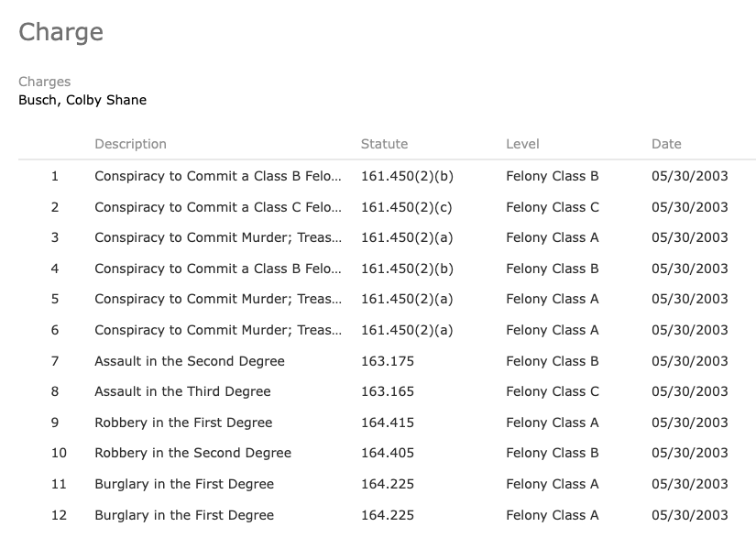Select Assault in the Second Degree charge
The height and width of the screenshot is (549, 756).
[x=190, y=361]
